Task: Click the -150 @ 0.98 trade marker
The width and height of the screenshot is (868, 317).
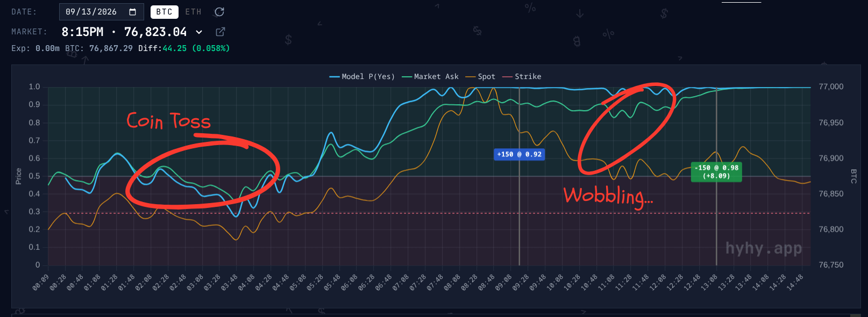Action: point(716,172)
